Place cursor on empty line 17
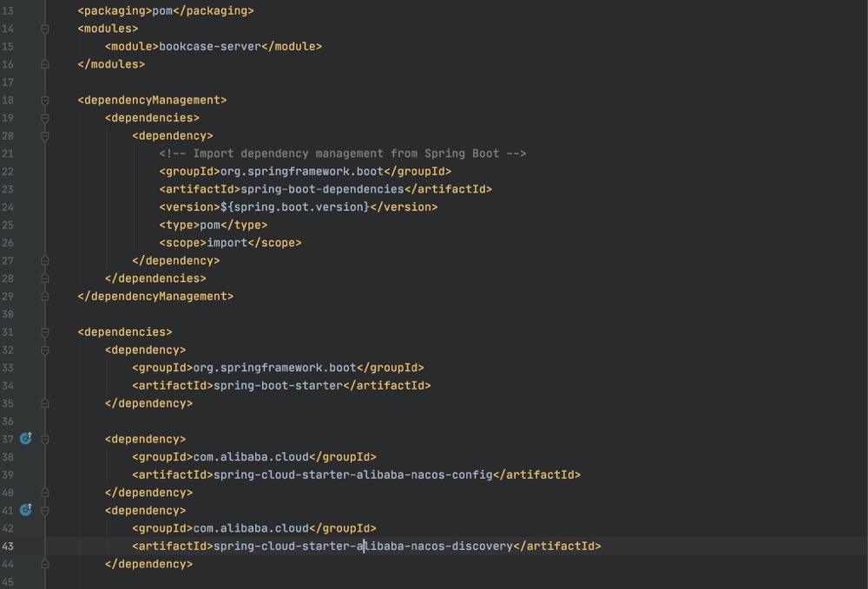This screenshot has width=868, height=589. point(459,82)
